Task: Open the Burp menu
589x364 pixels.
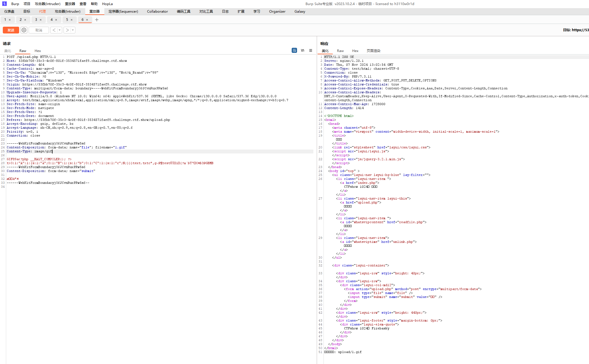Action: point(15,4)
